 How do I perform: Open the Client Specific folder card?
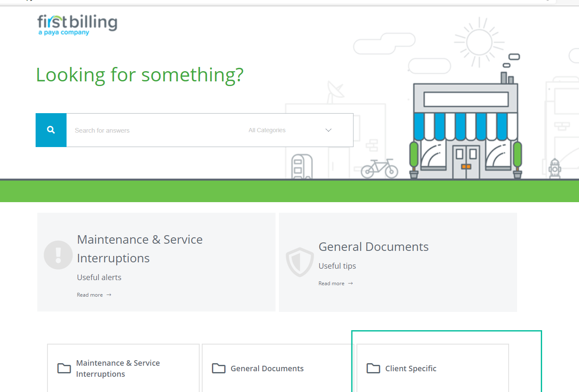433,368
